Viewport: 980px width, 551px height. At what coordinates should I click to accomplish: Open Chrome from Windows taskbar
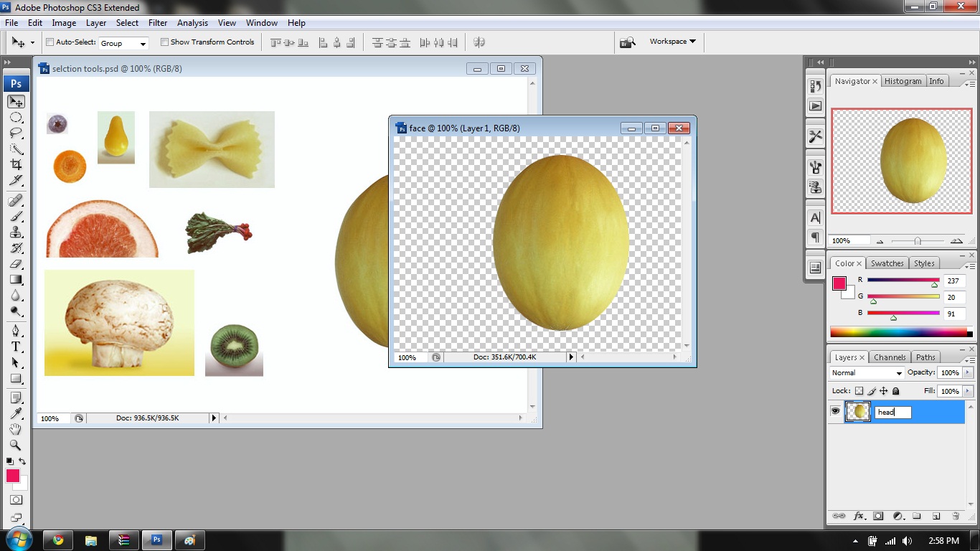(58, 540)
